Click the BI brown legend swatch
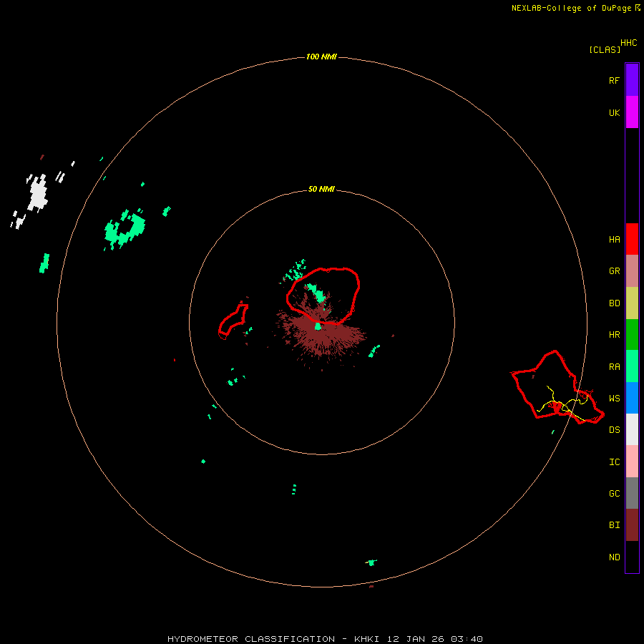 (x=632, y=525)
